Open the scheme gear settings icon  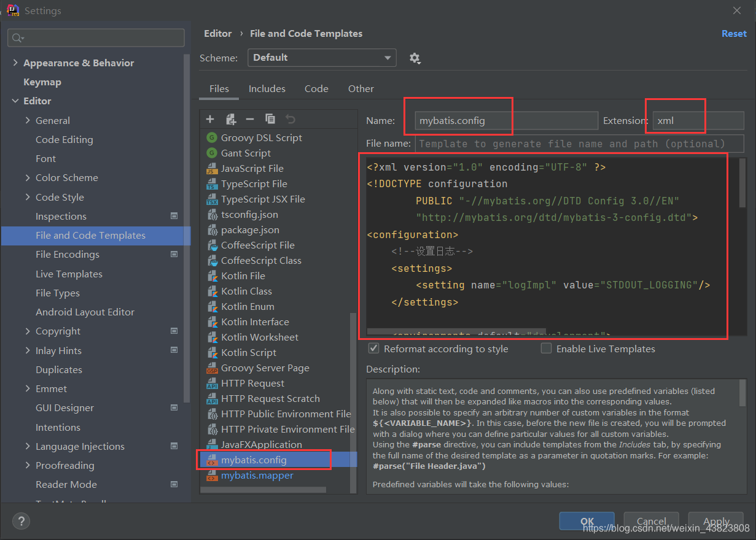coord(415,58)
